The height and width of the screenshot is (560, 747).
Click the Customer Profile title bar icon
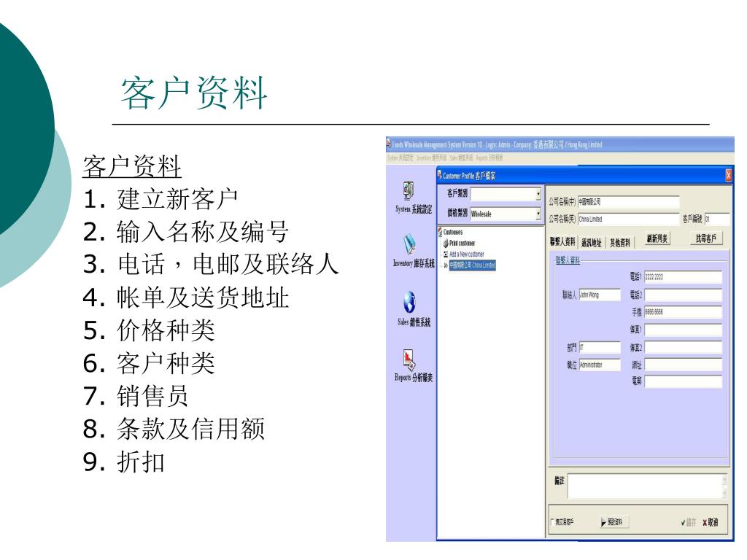tap(439, 175)
